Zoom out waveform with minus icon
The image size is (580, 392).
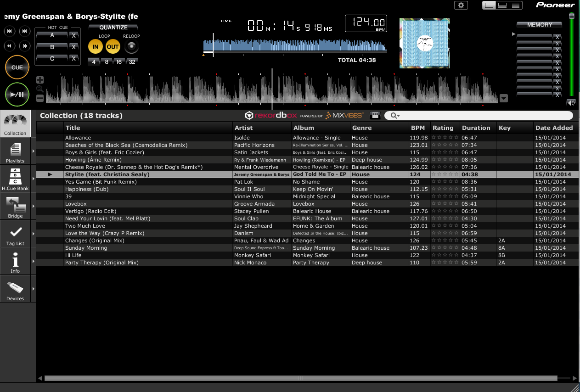[x=40, y=98]
